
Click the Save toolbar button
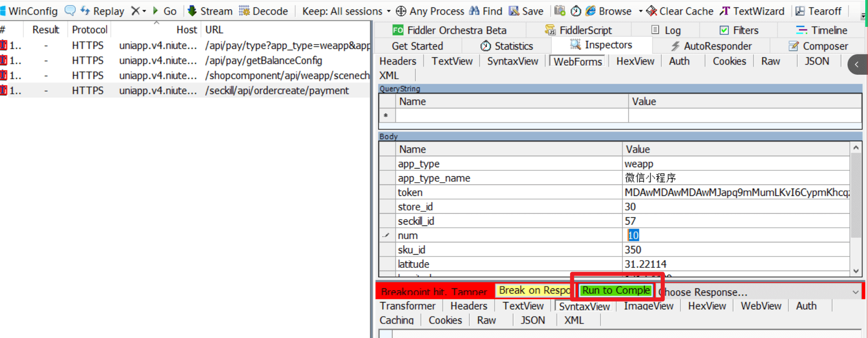pyautogui.click(x=526, y=11)
